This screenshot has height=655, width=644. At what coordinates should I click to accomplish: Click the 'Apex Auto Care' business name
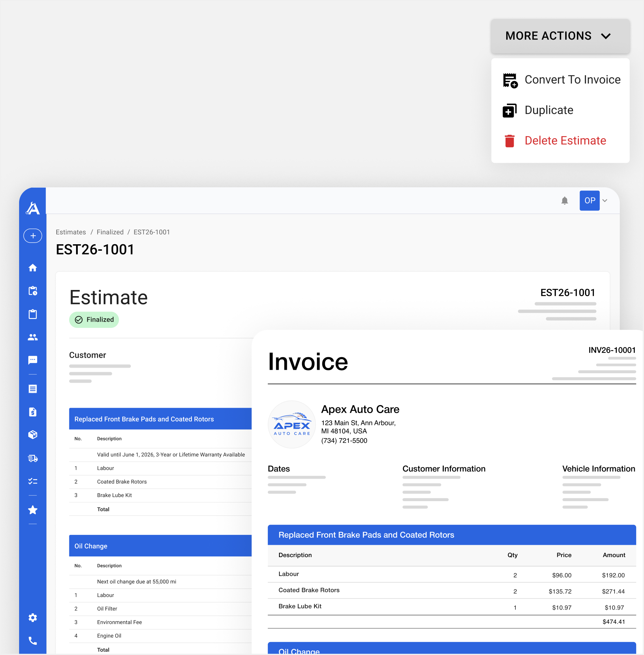click(x=360, y=409)
